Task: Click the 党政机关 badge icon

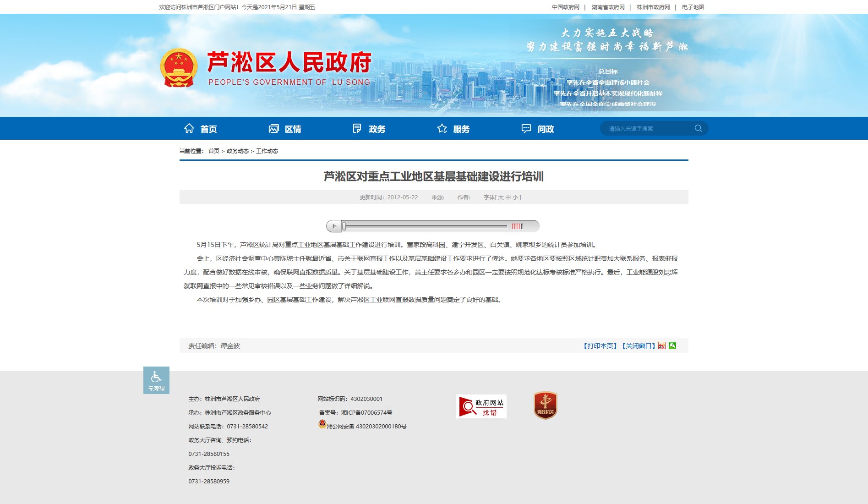Action: pyautogui.click(x=545, y=405)
